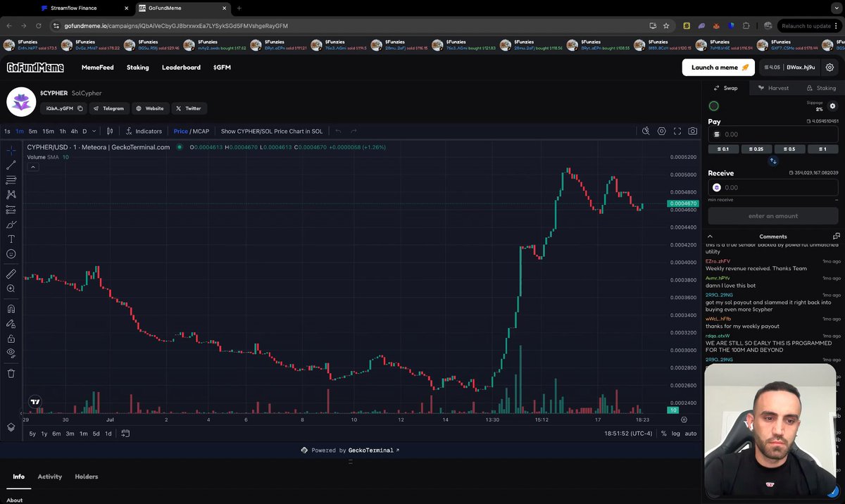Open MemeFeed in top navigation

pos(97,68)
